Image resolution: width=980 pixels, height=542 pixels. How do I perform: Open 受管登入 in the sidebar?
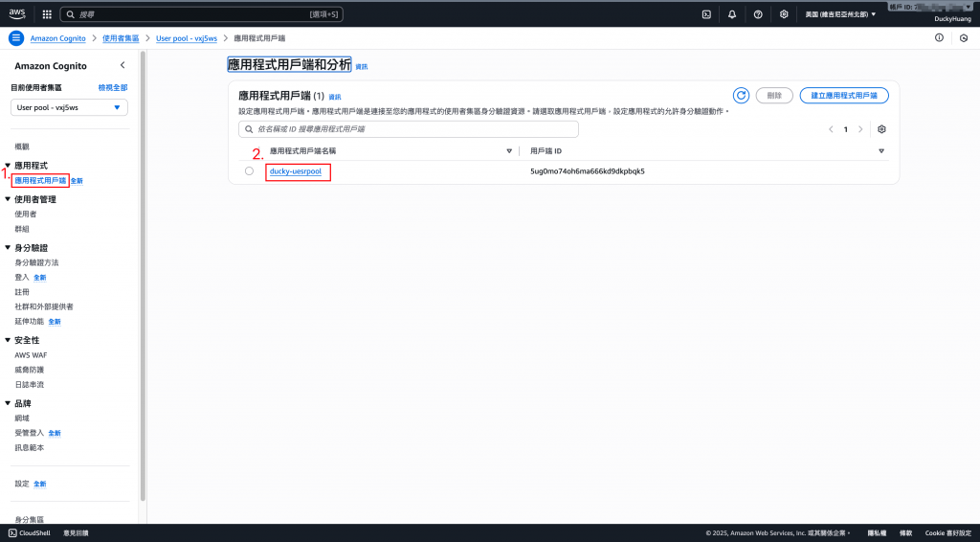coord(30,433)
